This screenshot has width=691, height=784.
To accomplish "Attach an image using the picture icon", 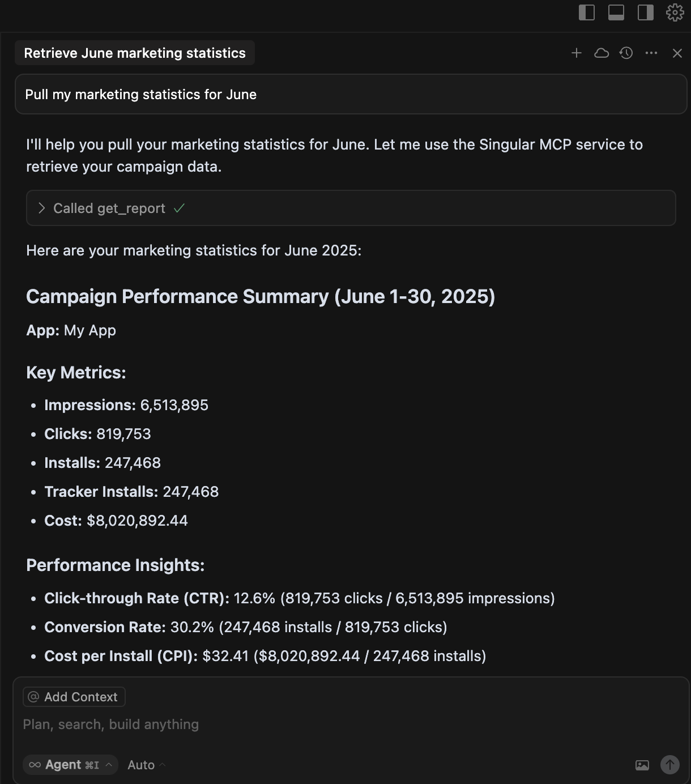I will (x=642, y=765).
